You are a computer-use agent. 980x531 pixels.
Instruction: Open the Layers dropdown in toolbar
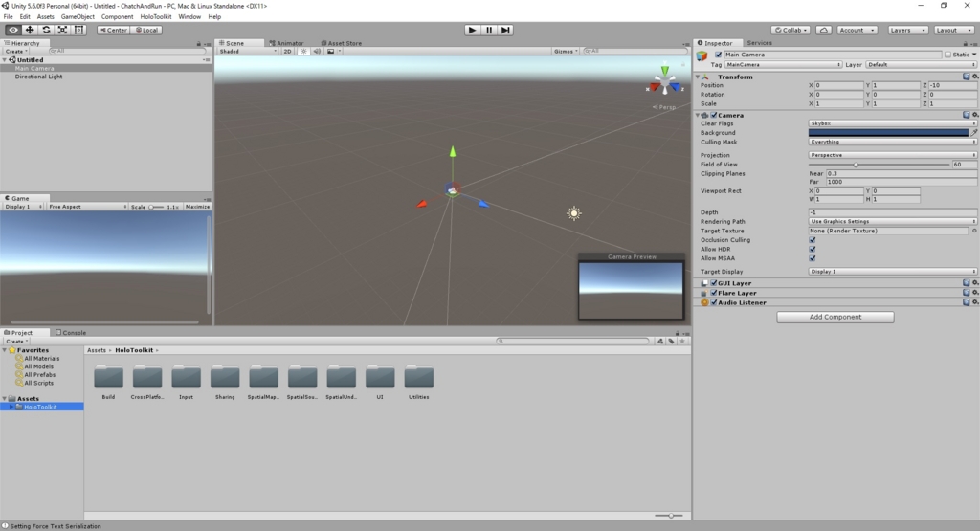click(907, 30)
